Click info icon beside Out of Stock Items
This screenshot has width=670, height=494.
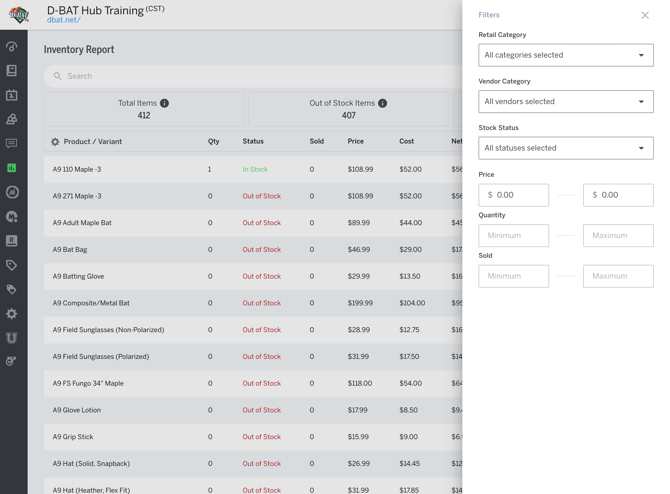point(383,103)
